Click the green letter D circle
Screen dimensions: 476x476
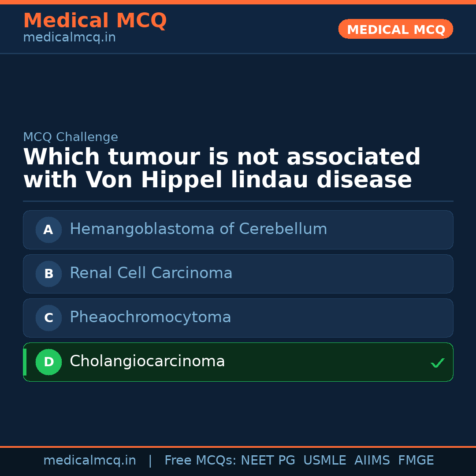coord(48,362)
